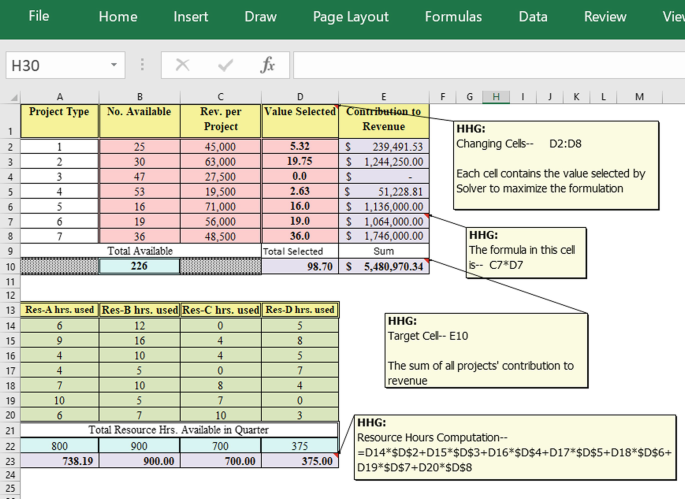Click the 'Rev. per Project' header cell
This screenshot has height=499, width=685.
tap(220, 121)
